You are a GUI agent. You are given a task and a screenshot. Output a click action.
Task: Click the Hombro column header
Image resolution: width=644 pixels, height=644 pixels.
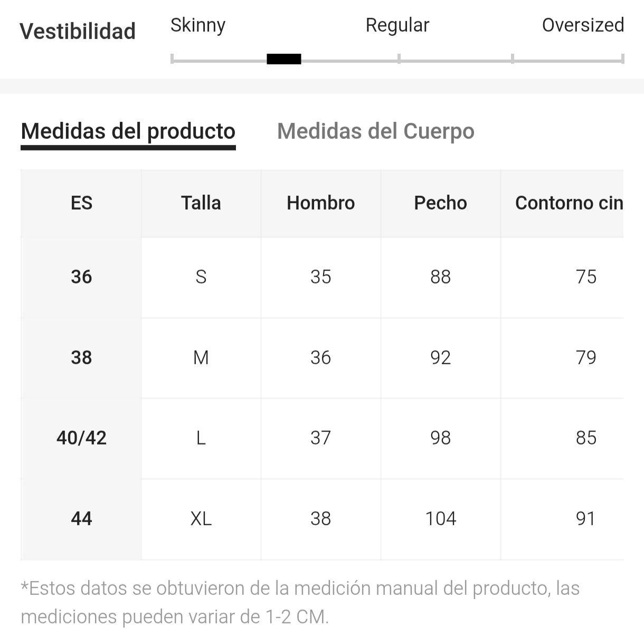point(321,203)
